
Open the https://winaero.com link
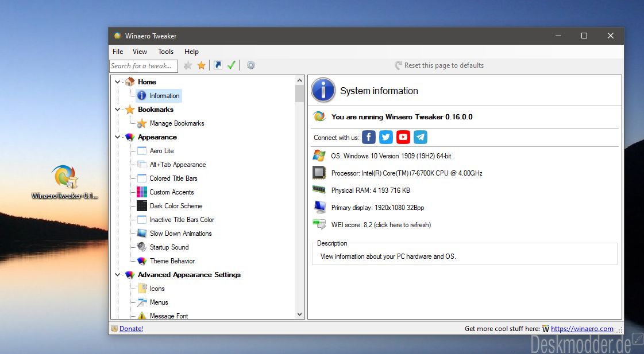click(582, 329)
